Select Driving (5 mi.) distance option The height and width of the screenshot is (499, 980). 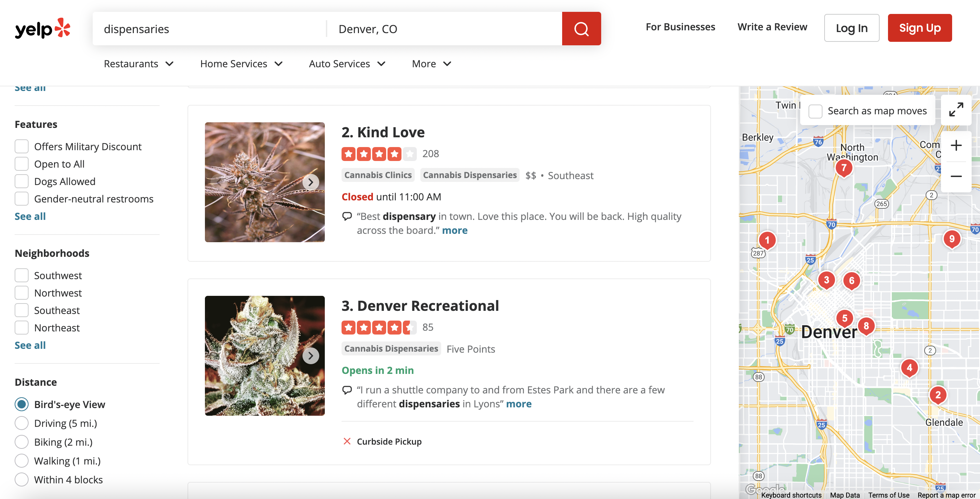pyautogui.click(x=22, y=423)
